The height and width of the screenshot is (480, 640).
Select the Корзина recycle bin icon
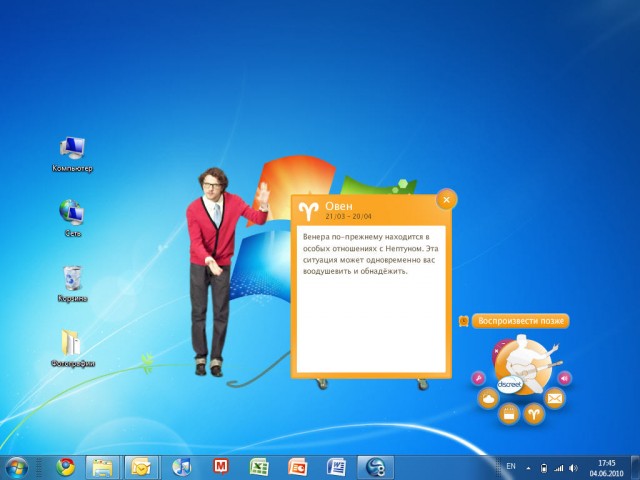(x=72, y=284)
